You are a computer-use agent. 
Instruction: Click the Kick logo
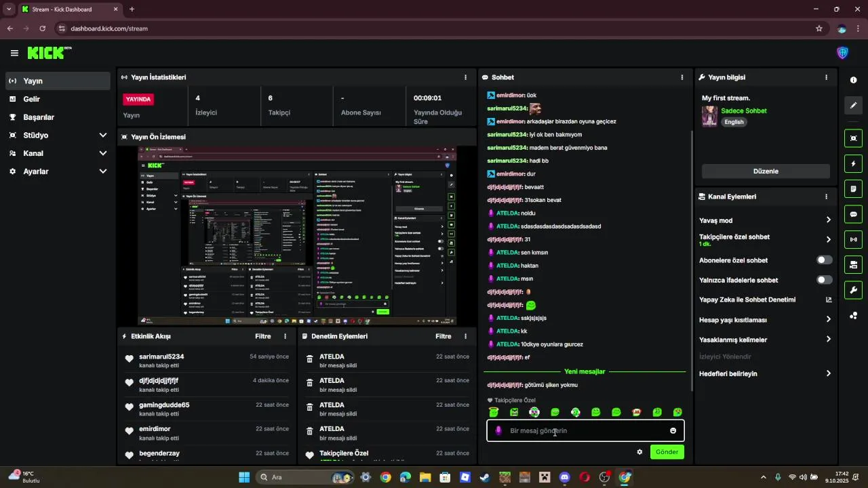pyautogui.click(x=49, y=53)
